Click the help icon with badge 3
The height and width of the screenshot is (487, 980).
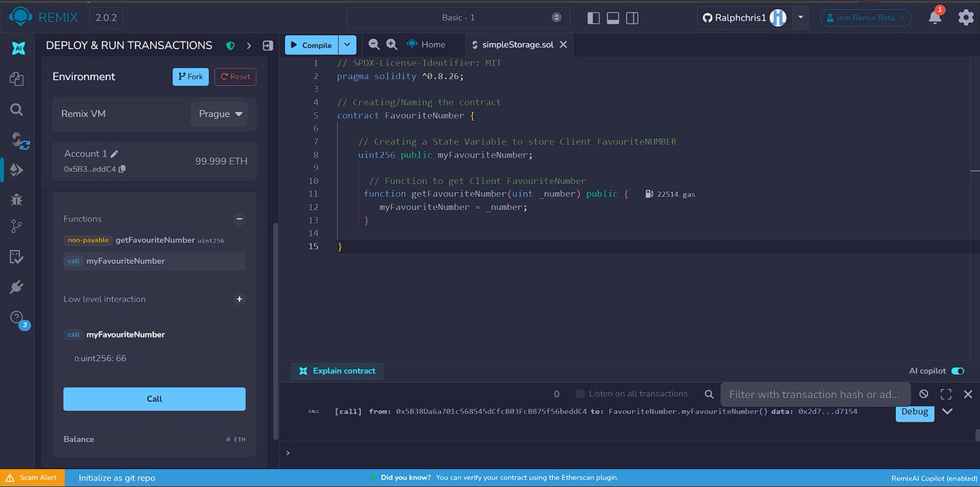(18, 319)
